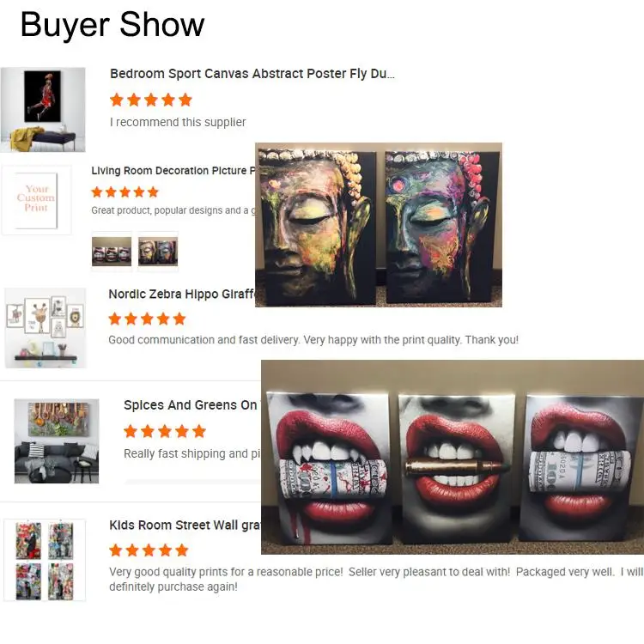644x644 pixels.
Task: Click the 'Nordic Zebra Hippo Giraffe' title
Action: point(181,294)
